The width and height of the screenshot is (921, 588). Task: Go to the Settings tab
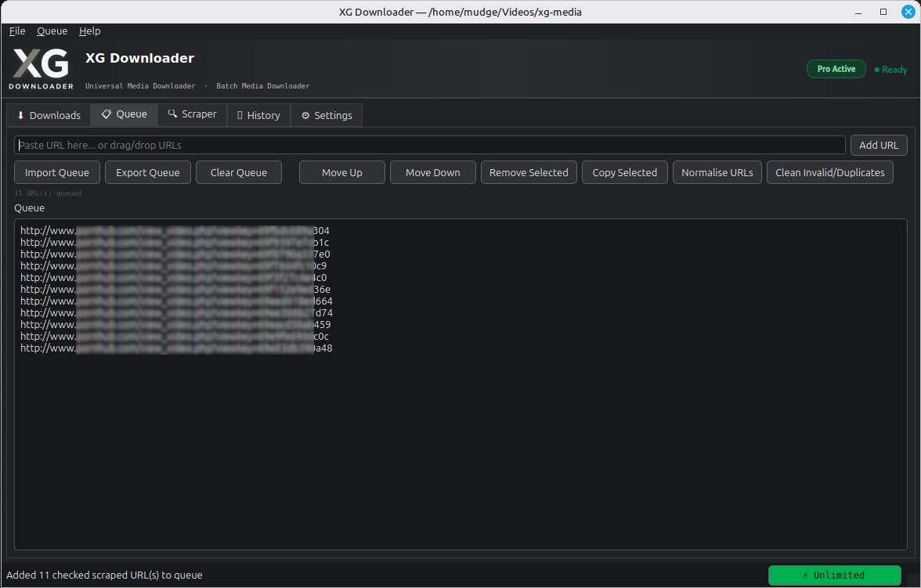tap(327, 115)
